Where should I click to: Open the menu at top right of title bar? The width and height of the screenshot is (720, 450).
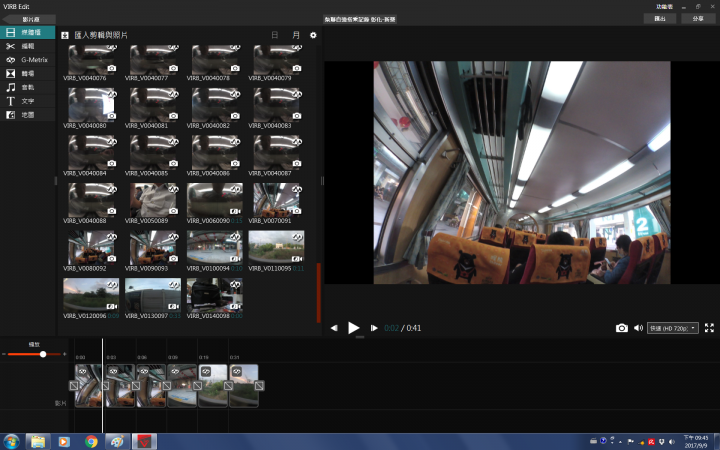[x=664, y=6]
